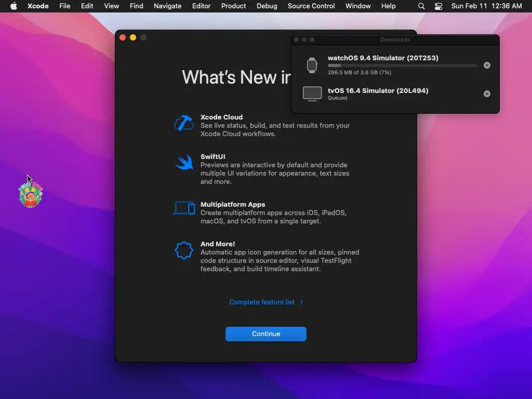
Task: Open the Edit menu
Action: 87,6
